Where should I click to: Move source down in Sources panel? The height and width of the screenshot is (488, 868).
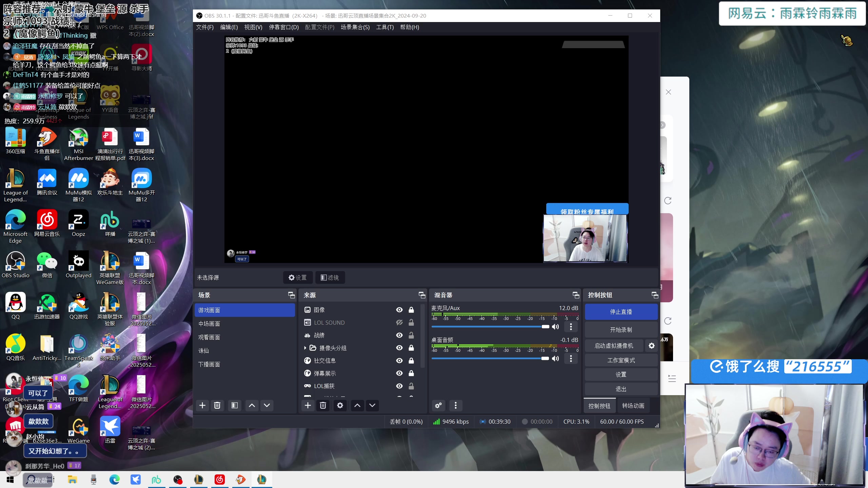click(372, 405)
